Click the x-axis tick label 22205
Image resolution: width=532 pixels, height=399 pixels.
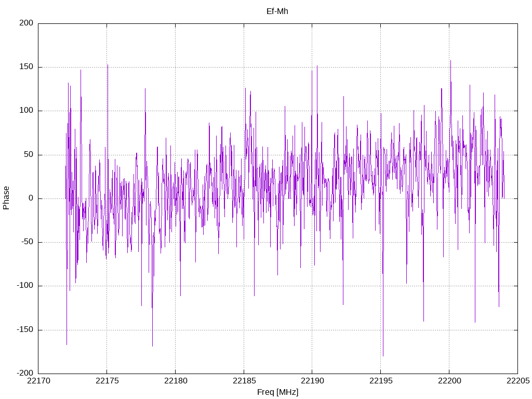(518, 381)
